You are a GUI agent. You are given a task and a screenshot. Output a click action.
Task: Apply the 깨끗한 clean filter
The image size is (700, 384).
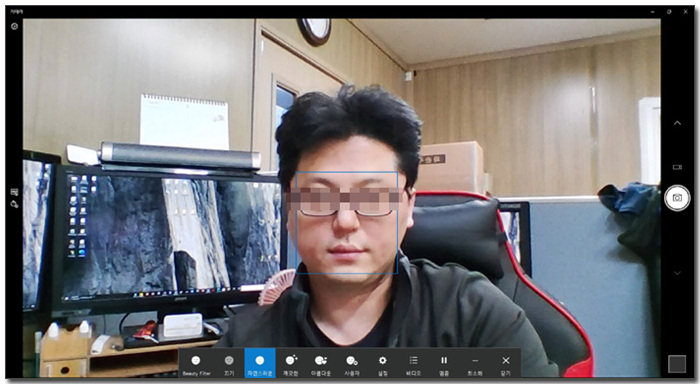tap(291, 364)
